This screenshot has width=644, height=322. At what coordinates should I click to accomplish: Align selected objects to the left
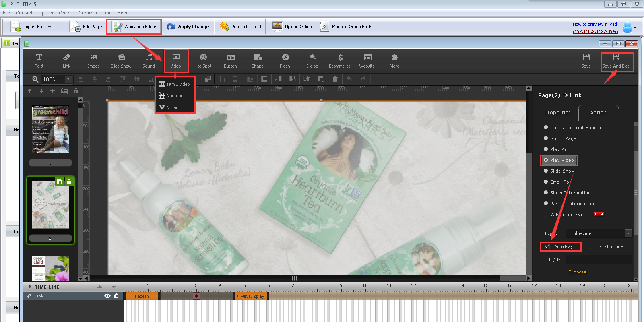point(80,79)
